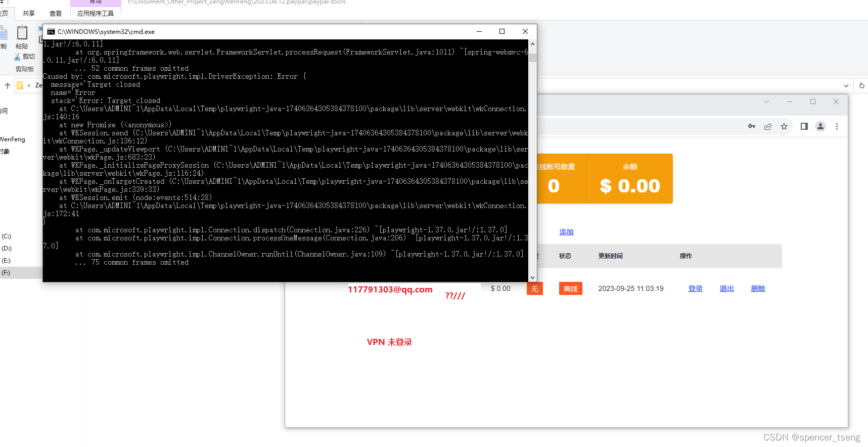Open the browser tab search chevron
868x447 pixels.
[x=766, y=102]
